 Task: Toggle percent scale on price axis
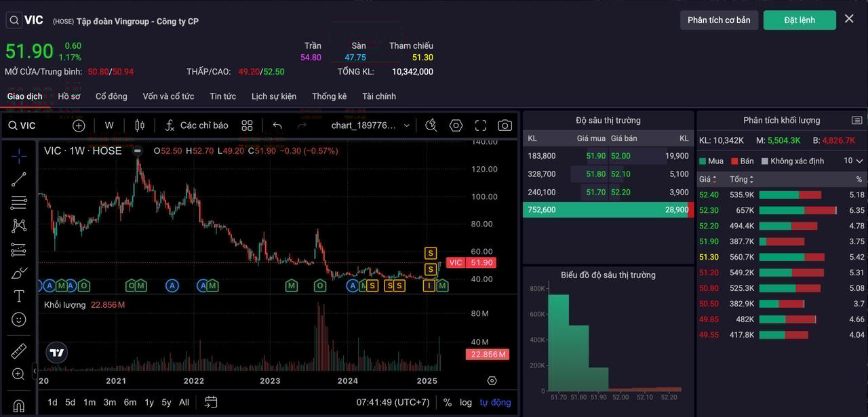point(448,402)
